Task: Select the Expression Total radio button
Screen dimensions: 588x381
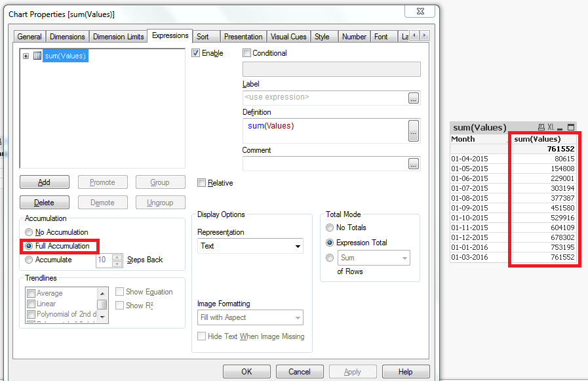Action: tap(330, 243)
